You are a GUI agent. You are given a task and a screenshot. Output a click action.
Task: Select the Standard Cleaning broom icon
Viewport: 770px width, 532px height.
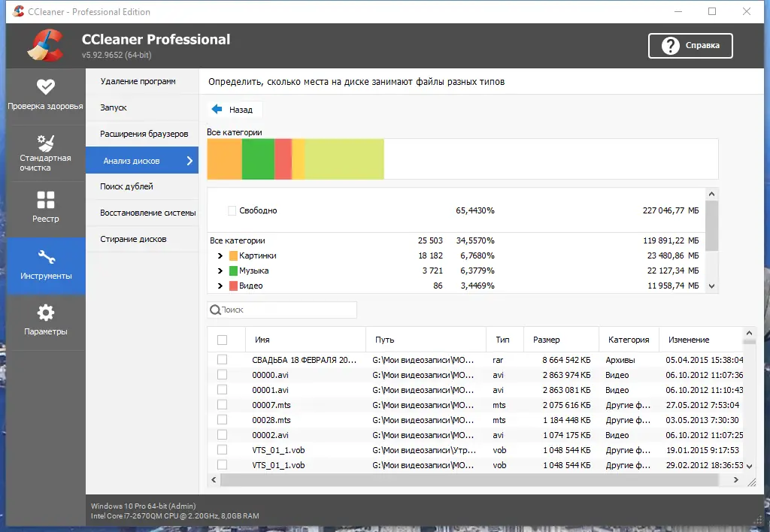[46, 143]
